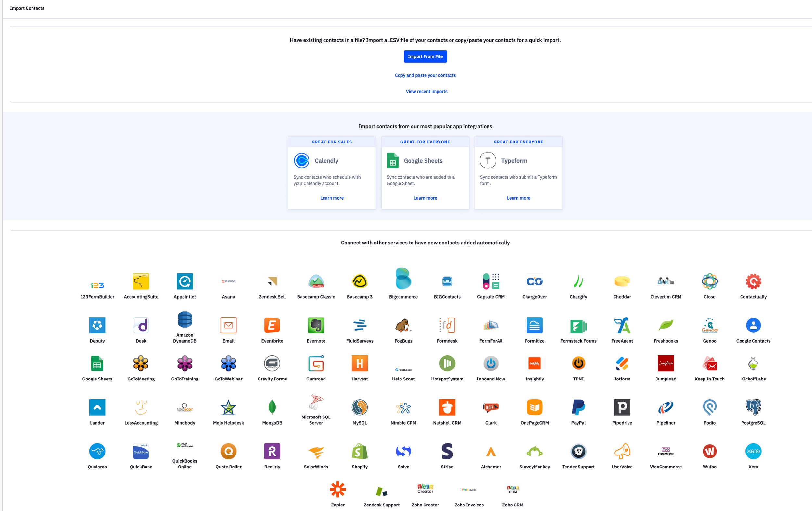Click the Xero icon
This screenshot has width=812, height=511.
[x=753, y=451]
